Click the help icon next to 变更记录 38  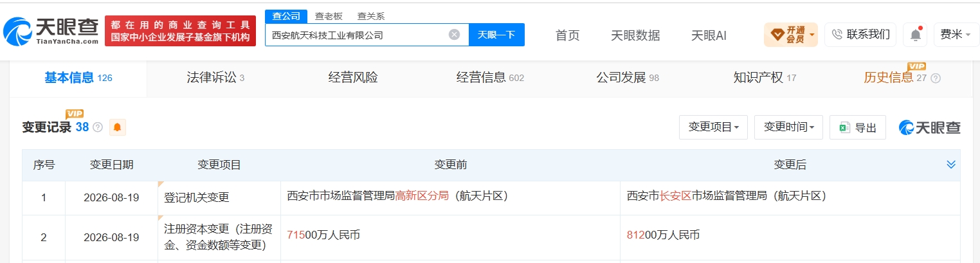98,127
